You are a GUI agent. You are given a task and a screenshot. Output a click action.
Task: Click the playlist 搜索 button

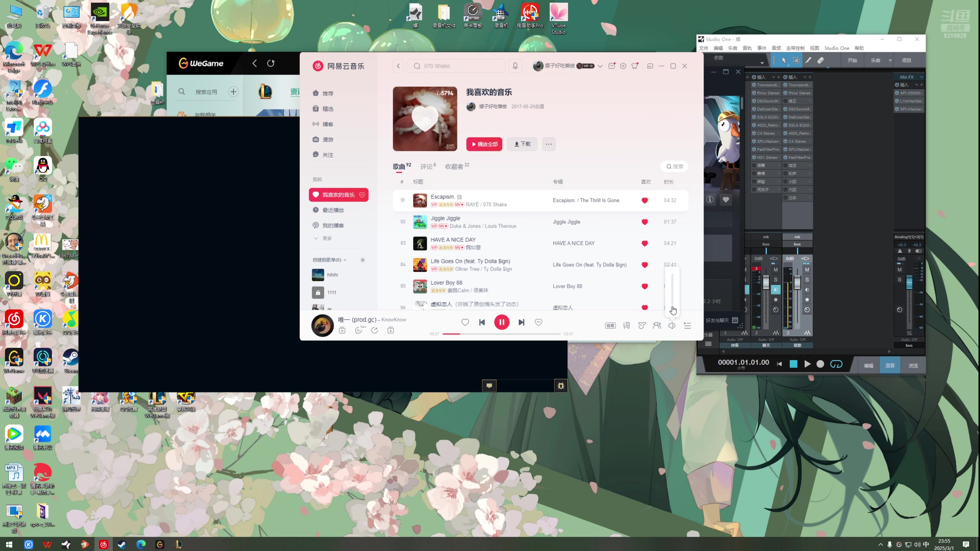click(x=675, y=166)
